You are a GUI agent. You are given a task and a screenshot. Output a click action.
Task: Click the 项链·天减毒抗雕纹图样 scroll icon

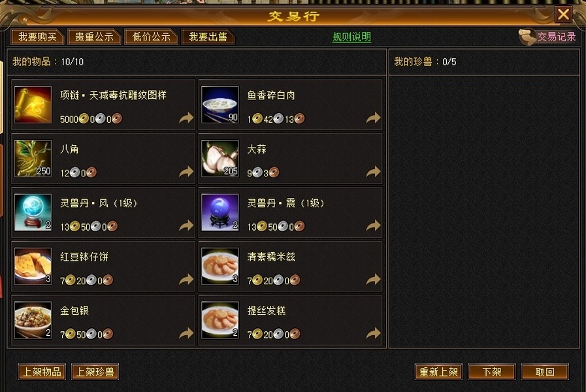(x=33, y=105)
